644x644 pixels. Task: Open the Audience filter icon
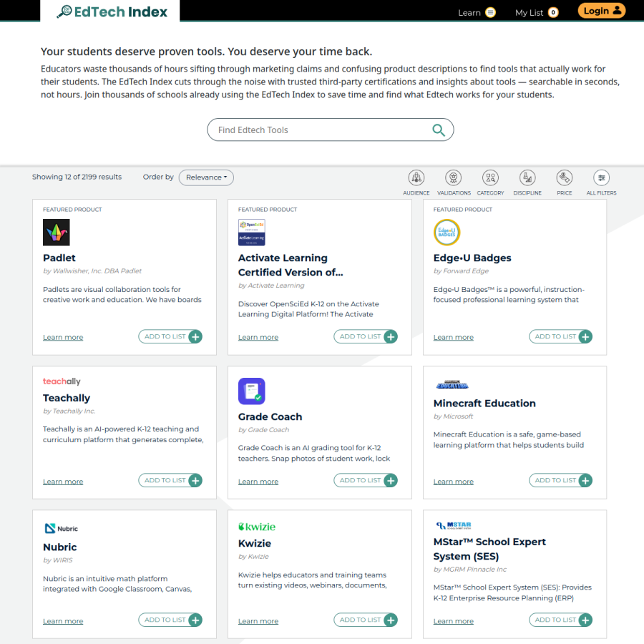(416, 178)
